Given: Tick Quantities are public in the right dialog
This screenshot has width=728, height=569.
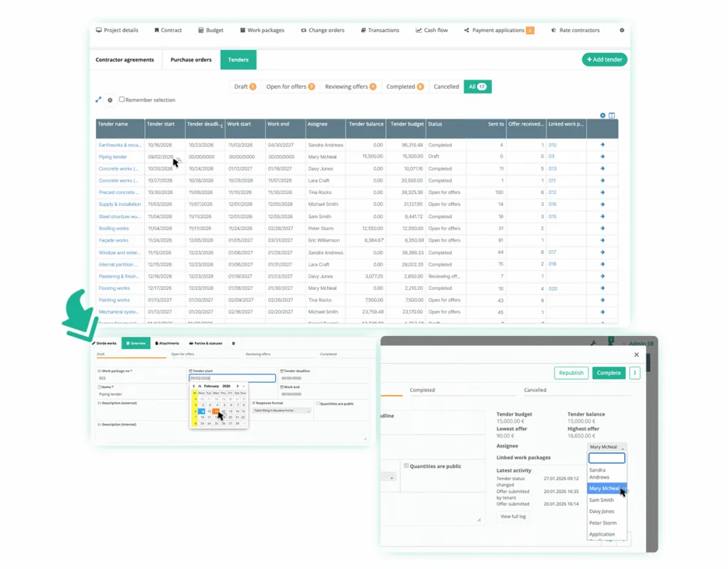Looking at the screenshot, I should [x=407, y=466].
